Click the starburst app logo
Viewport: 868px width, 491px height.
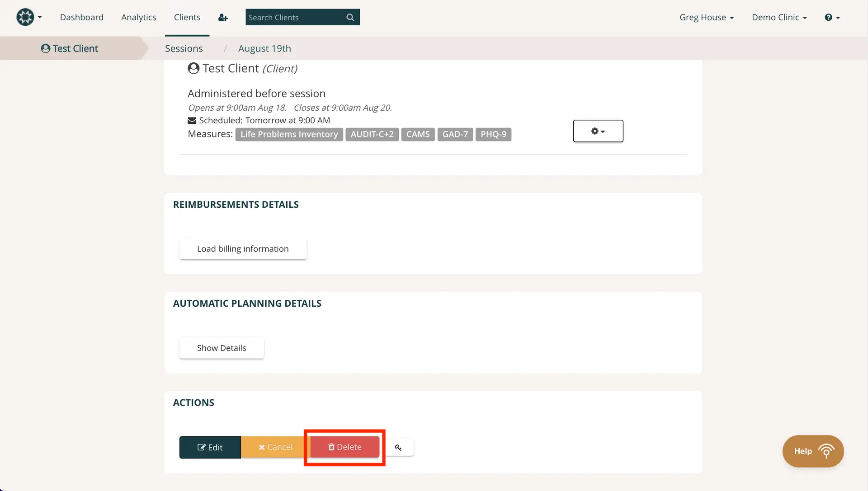coord(24,17)
